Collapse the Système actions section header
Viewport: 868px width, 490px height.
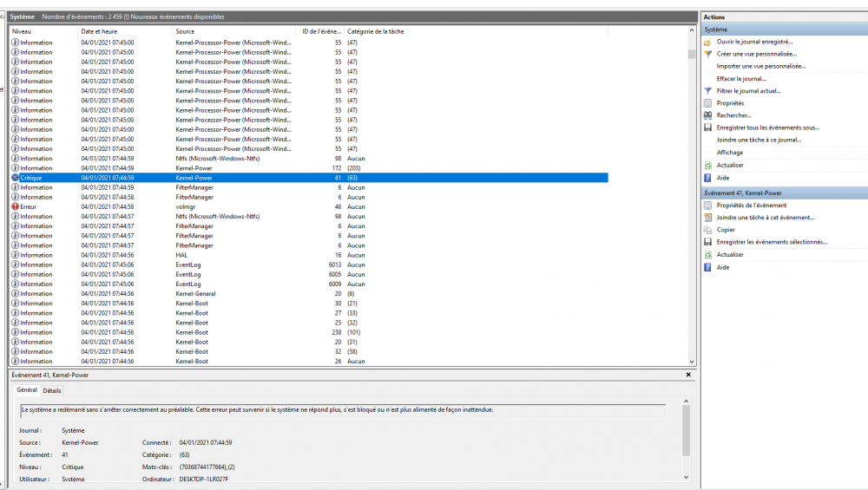(x=785, y=29)
